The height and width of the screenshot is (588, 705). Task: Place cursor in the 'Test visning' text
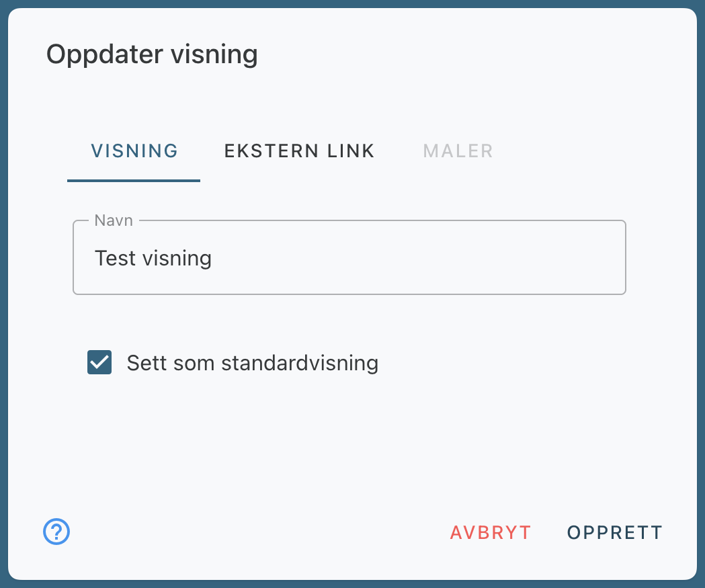coord(153,258)
